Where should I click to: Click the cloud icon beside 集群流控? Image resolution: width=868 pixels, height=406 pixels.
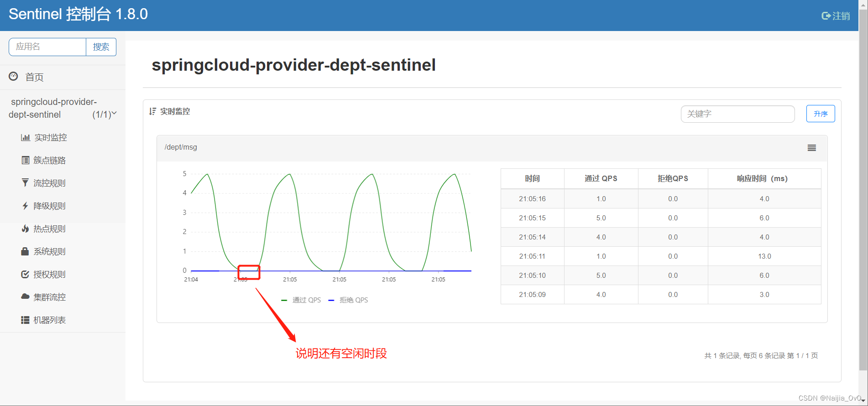[x=25, y=297]
